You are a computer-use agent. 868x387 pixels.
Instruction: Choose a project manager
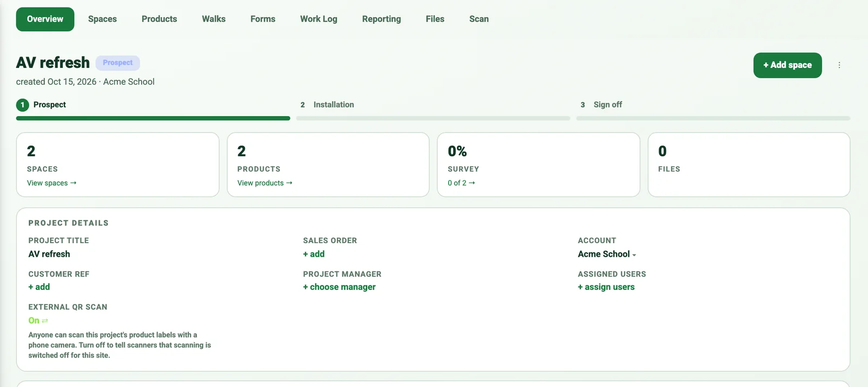click(x=339, y=287)
